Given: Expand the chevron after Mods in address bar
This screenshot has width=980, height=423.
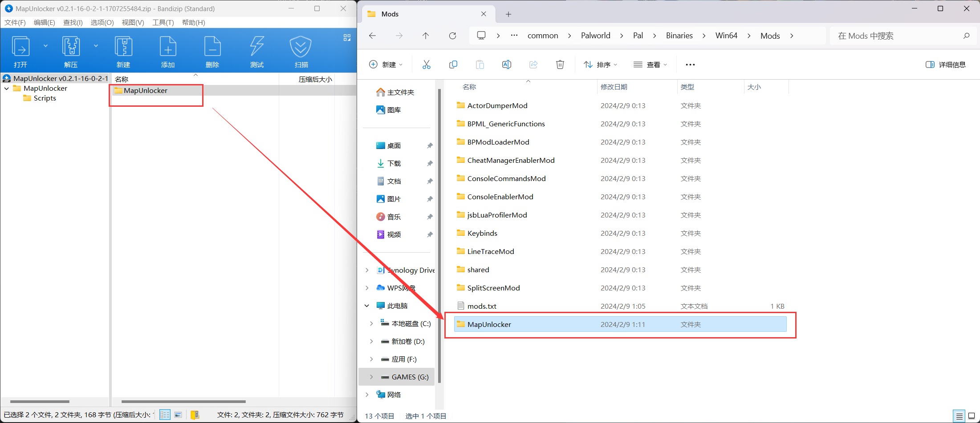Looking at the screenshot, I should (x=792, y=36).
